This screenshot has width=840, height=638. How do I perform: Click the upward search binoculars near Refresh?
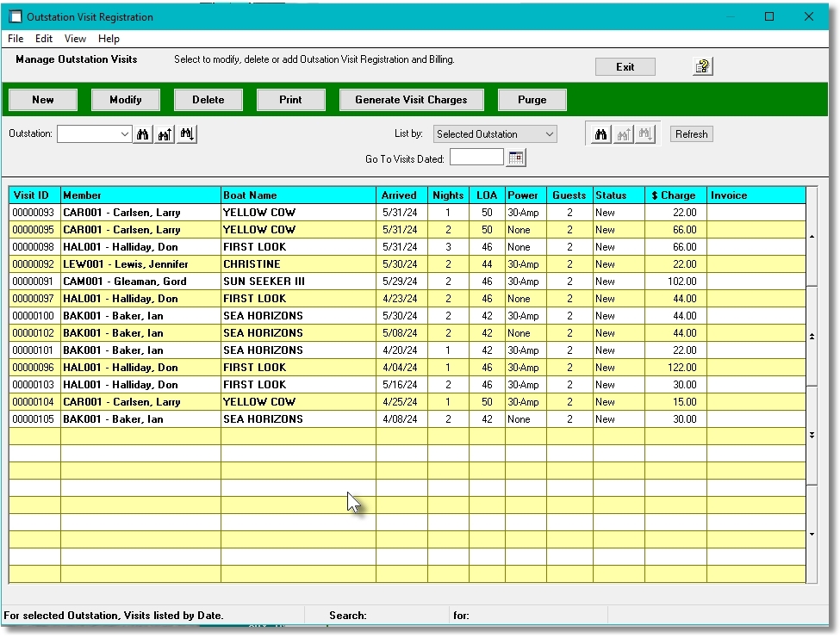[622, 133]
